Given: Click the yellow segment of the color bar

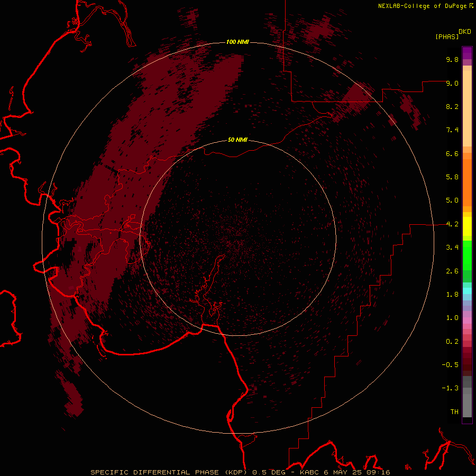Looking at the screenshot, I should pyautogui.click(x=467, y=226).
